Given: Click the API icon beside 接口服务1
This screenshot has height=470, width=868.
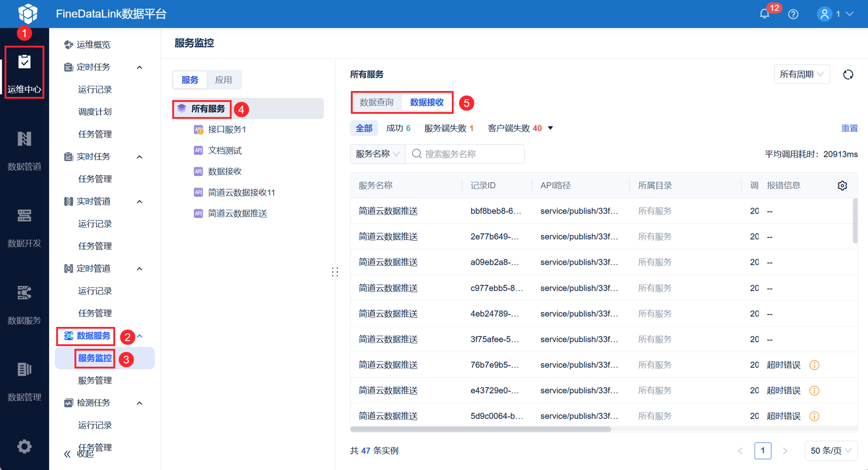Looking at the screenshot, I should point(198,130).
